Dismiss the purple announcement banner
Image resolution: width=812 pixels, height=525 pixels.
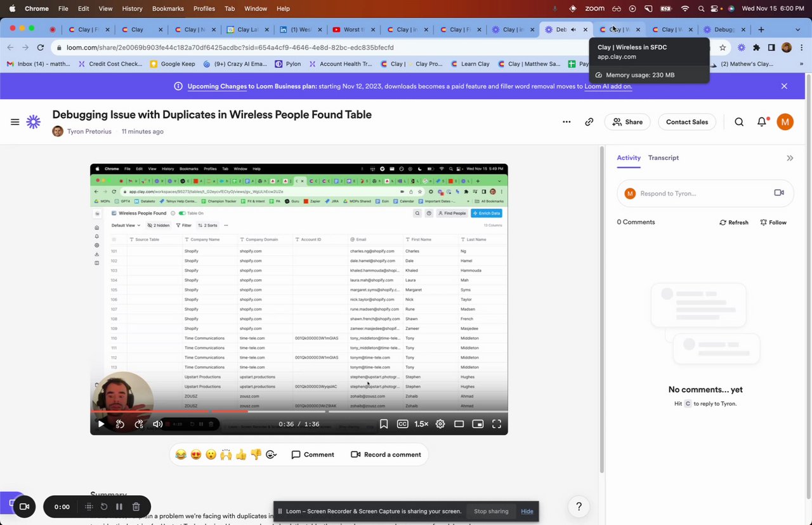click(x=784, y=86)
